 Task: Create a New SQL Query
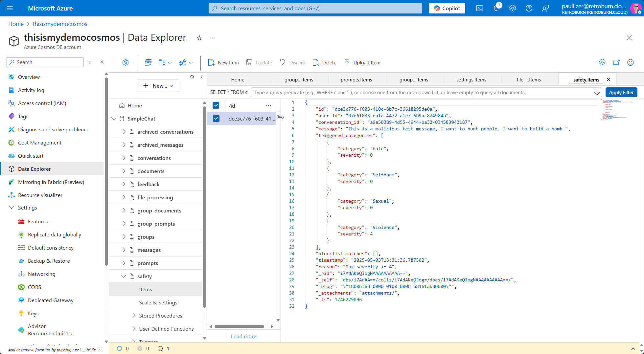(x=148, y=62)
